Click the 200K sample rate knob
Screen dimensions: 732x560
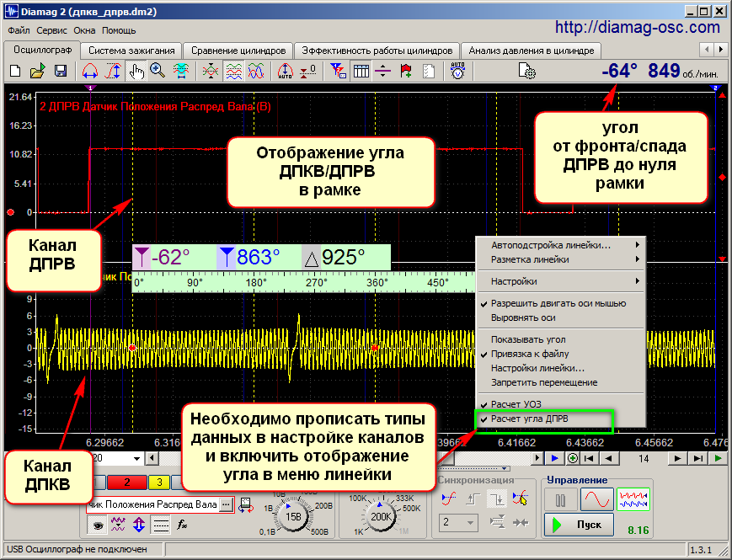tap(381, 517)
